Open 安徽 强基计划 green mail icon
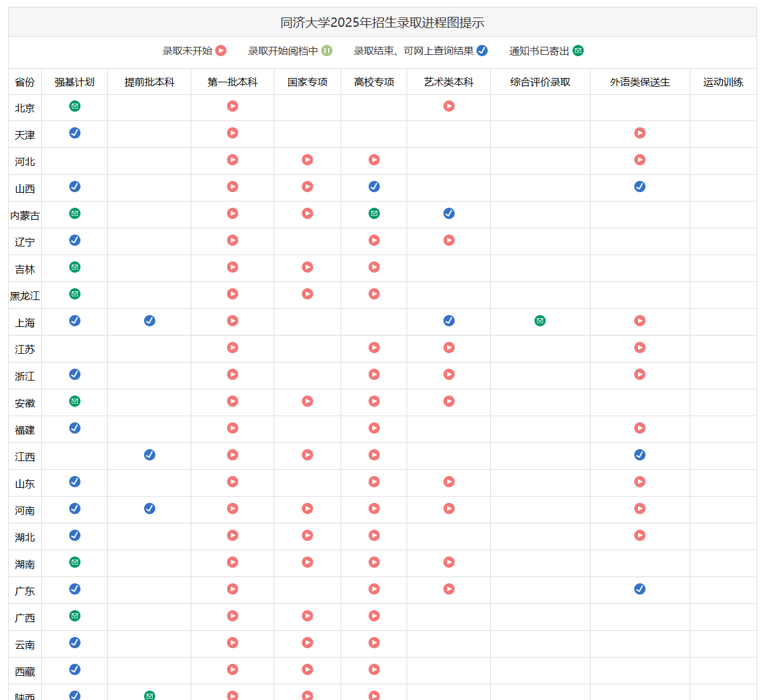The image size is (764, 700). (75, 401)
